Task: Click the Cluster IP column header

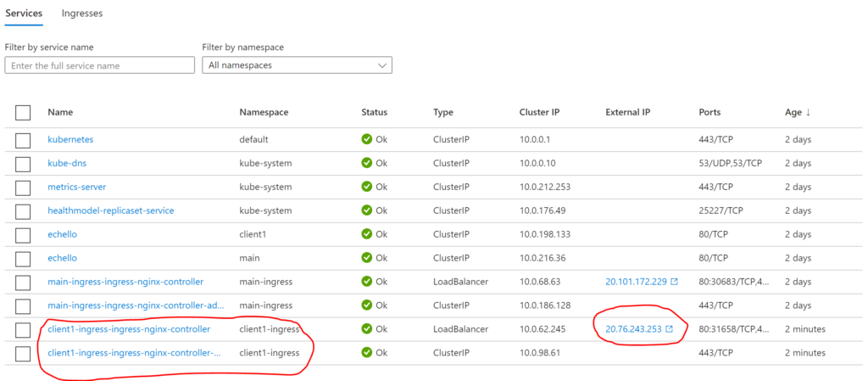Action: [x=539, y=112]
